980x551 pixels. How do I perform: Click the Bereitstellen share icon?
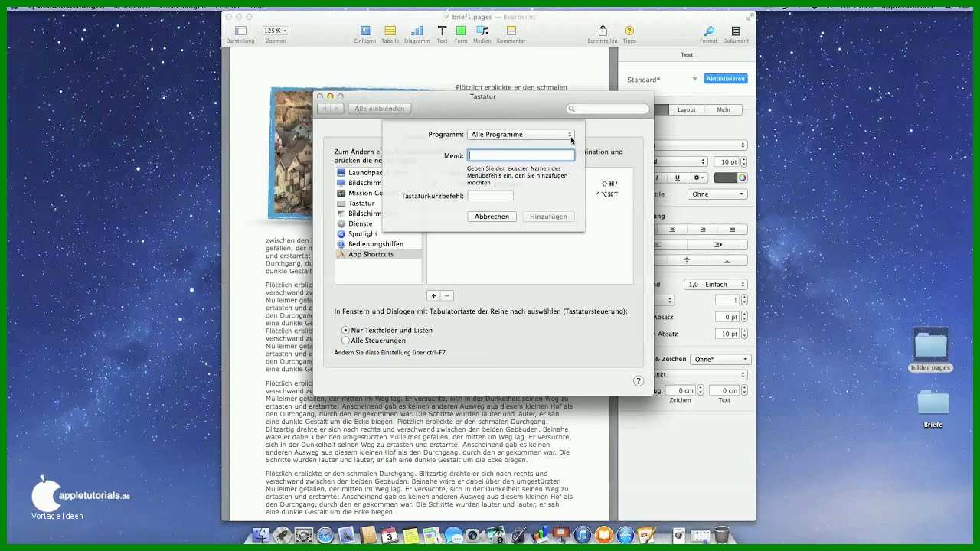(603, 31)
